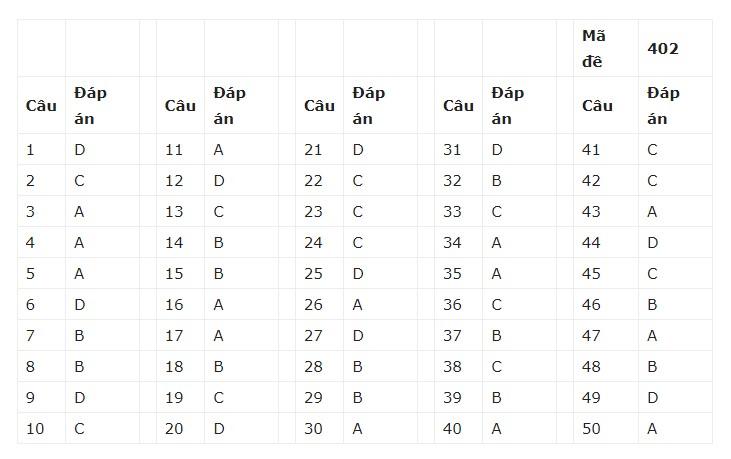731x459 pixels.
Task: Click question number 31 cell
Action: point(452,150)
